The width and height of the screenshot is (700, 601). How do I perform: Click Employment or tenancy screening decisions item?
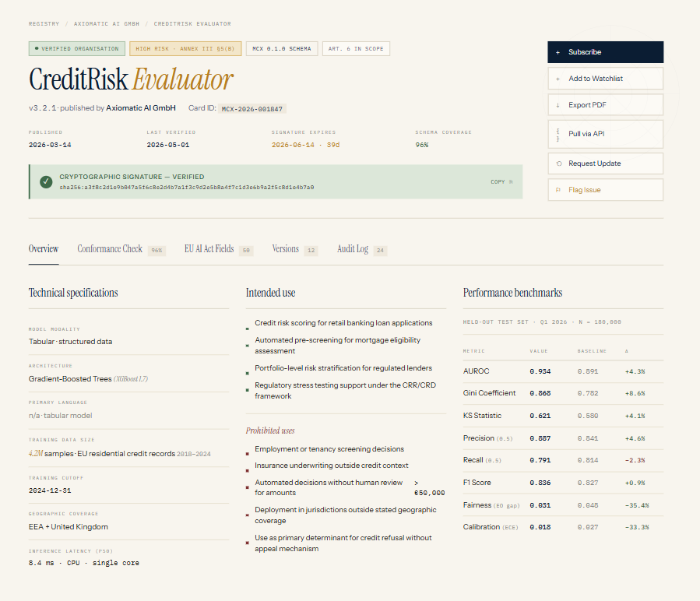pyautogui.click(x=329, y=448)
